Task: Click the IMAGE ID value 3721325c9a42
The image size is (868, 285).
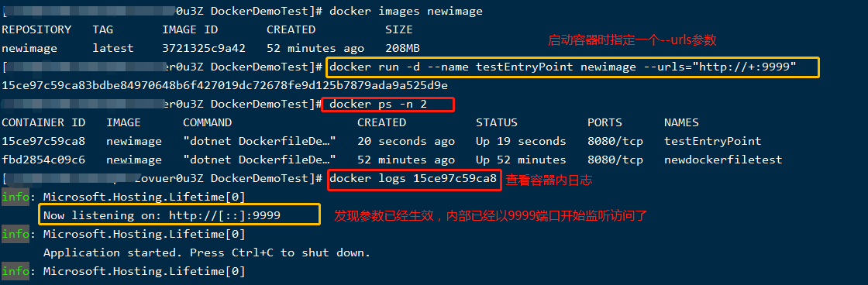Action: click(204, 48)
